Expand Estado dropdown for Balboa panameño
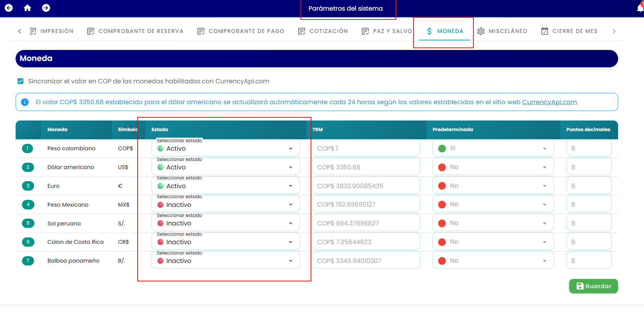This screenshot has width=644, height=314. click(226, 260)
